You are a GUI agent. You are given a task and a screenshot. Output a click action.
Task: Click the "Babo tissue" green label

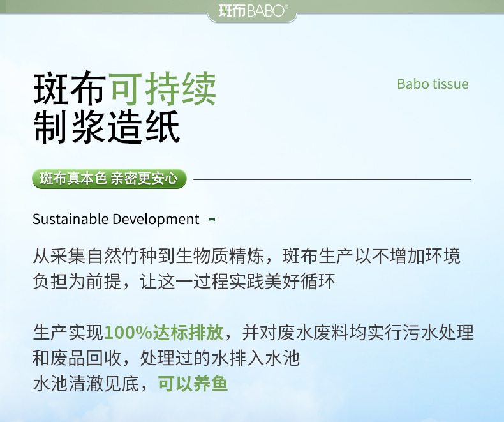tap(433, 84)
